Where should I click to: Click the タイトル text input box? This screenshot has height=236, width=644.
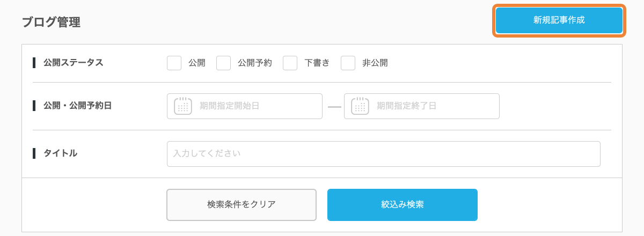383,154
